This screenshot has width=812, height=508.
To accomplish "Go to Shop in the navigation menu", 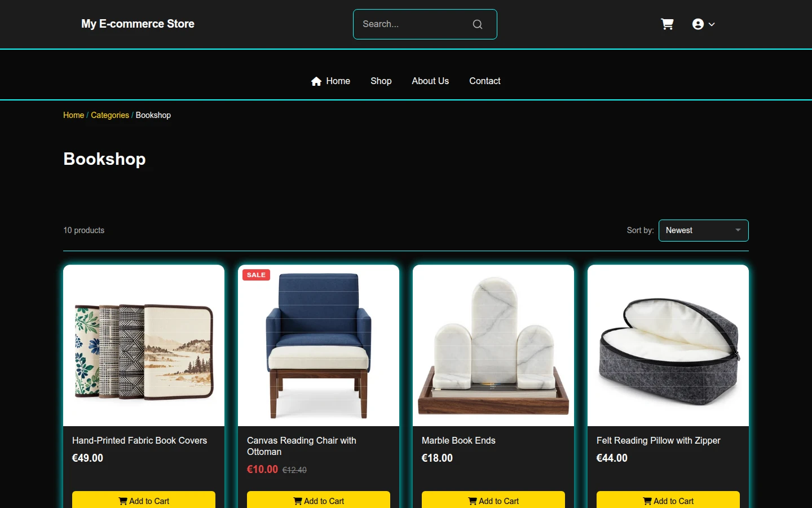I will click(381, 81).
